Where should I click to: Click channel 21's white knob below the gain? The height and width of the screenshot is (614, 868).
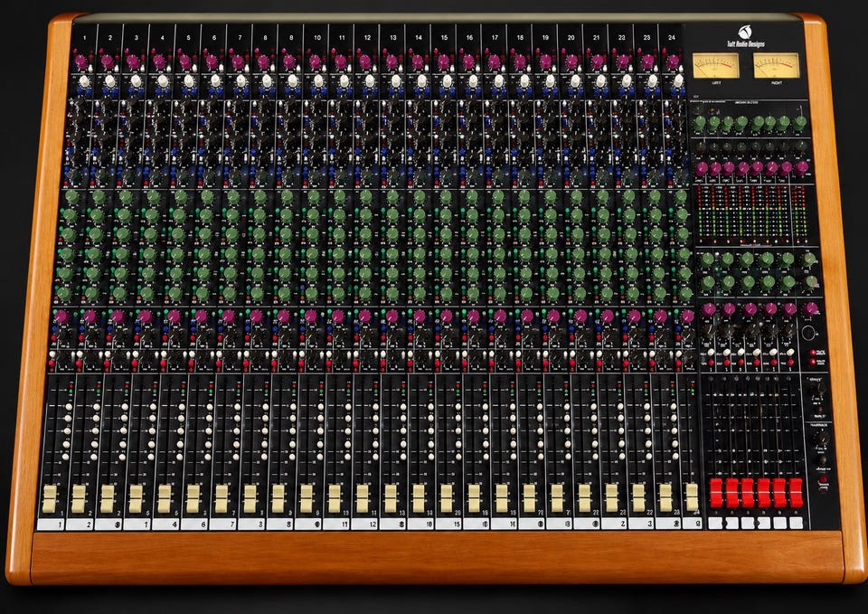pyautogui.click(x=600, y=81)
